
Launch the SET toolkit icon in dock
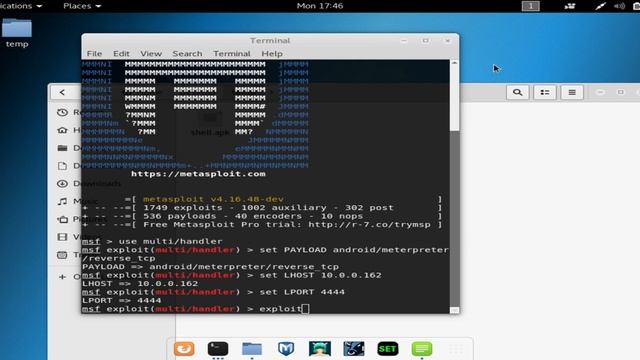tap(388, 349)
